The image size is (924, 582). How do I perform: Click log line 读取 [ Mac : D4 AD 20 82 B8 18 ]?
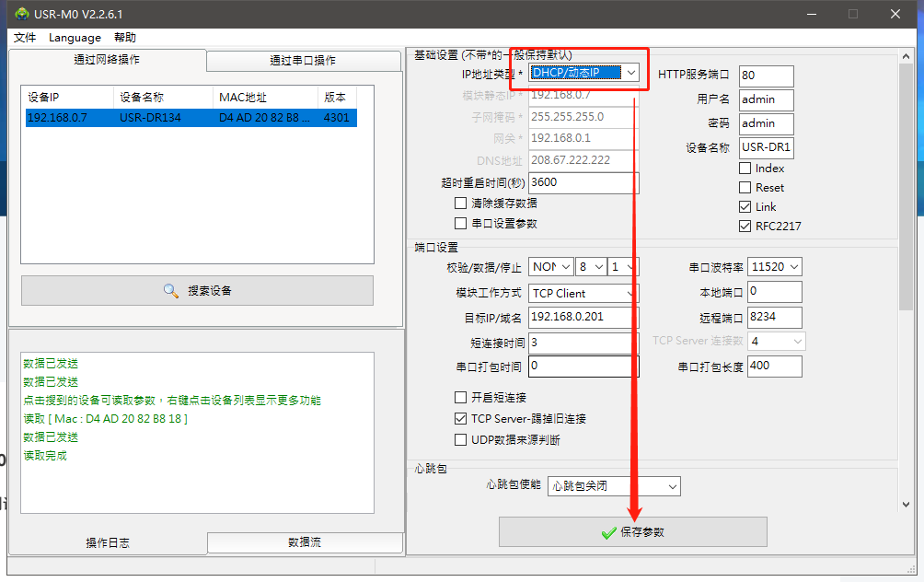[x=106, y=419]
